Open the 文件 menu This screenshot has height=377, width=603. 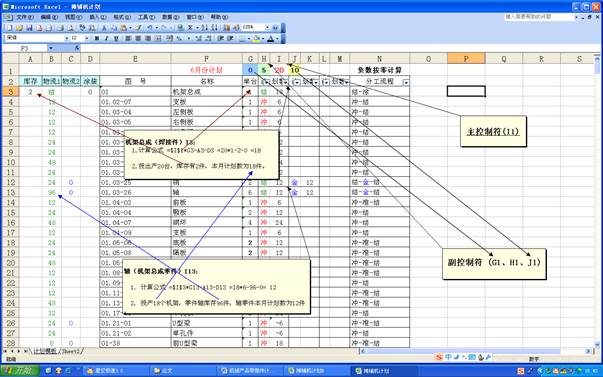[x=25, y=17]
